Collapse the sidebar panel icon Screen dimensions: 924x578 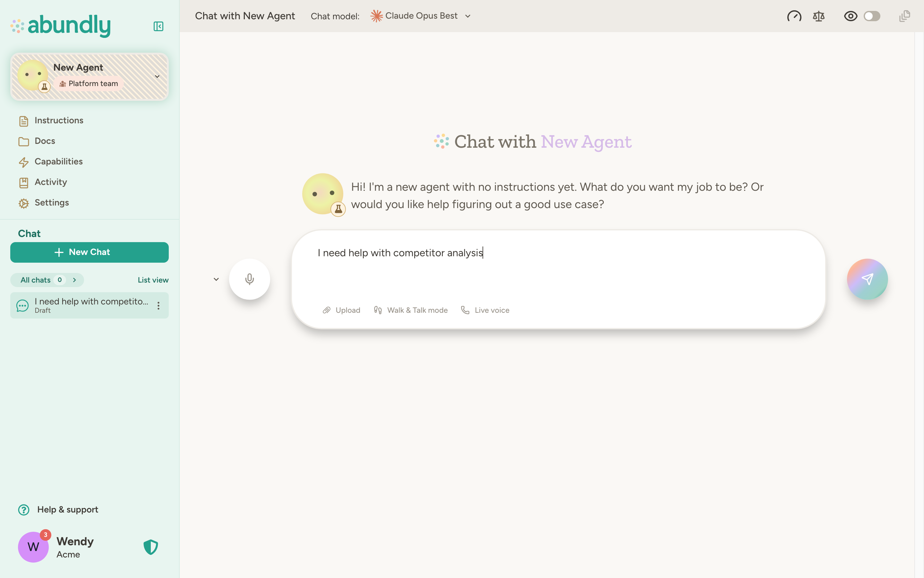158,26
